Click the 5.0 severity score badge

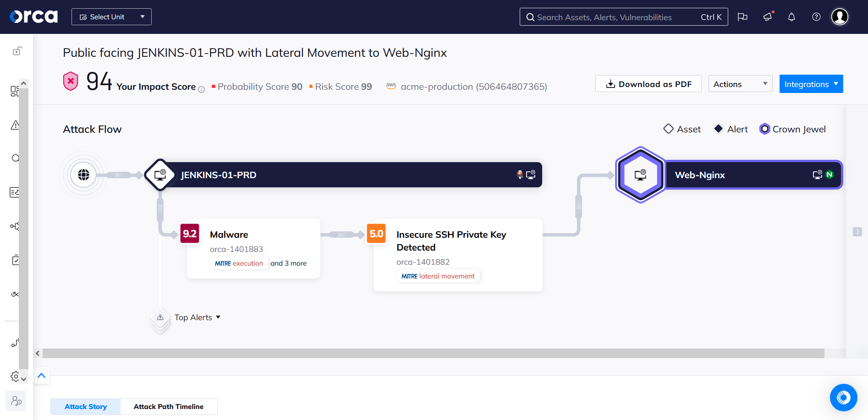pos(376,234)
